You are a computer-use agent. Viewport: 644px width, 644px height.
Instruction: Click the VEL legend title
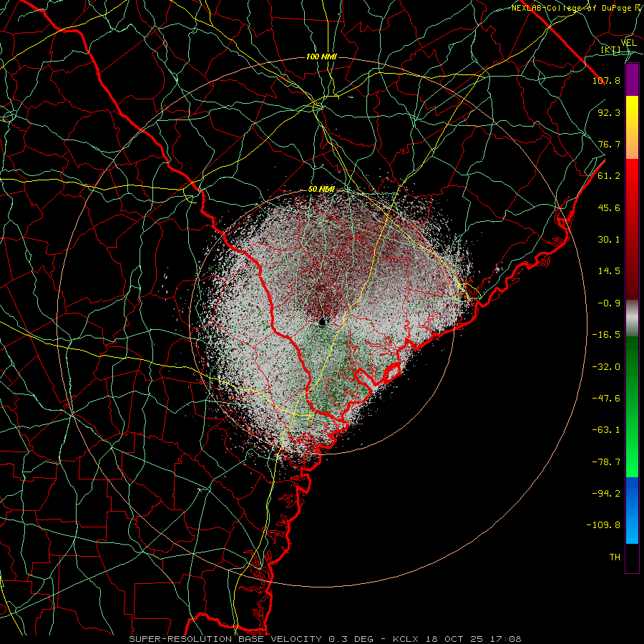(629, 43)
